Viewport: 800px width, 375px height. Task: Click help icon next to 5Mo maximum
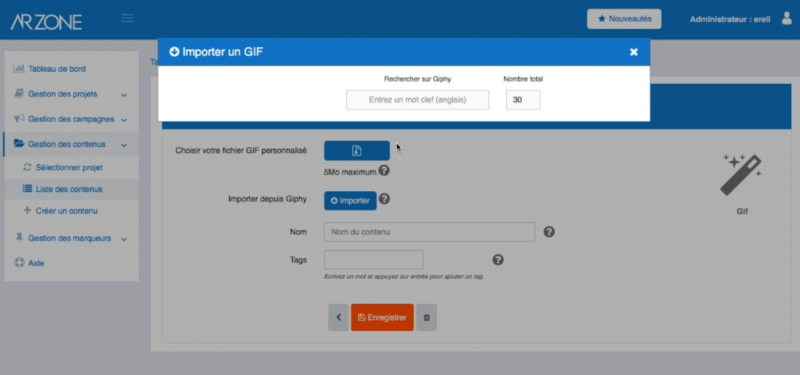coord(384,171)
